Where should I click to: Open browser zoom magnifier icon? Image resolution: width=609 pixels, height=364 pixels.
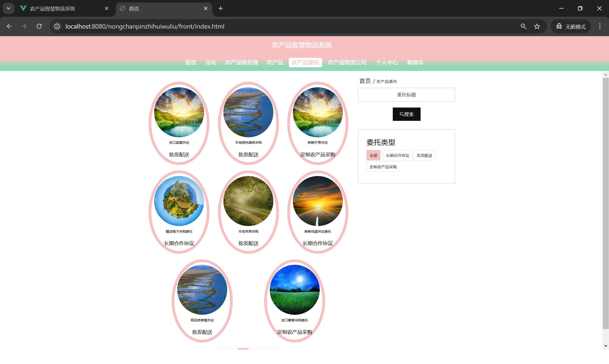click(x=523, y=26)
